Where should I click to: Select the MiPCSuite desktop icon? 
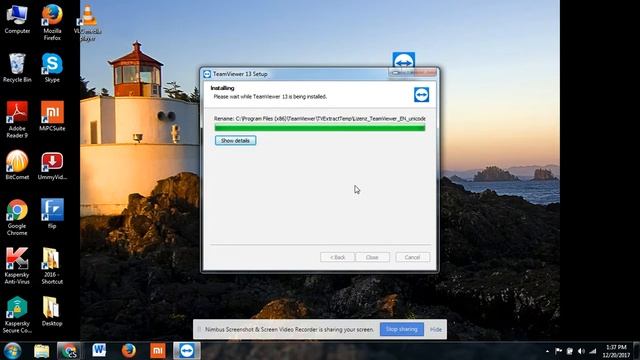(52, 116)
